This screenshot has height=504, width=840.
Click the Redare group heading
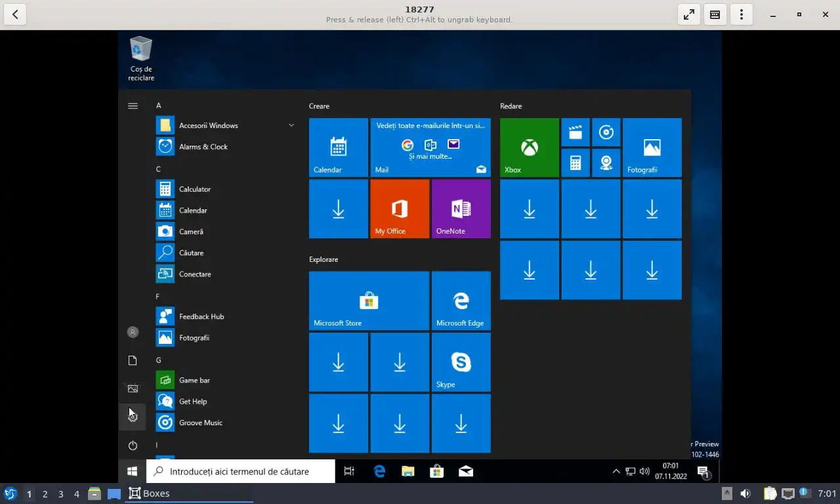(511, 106)
